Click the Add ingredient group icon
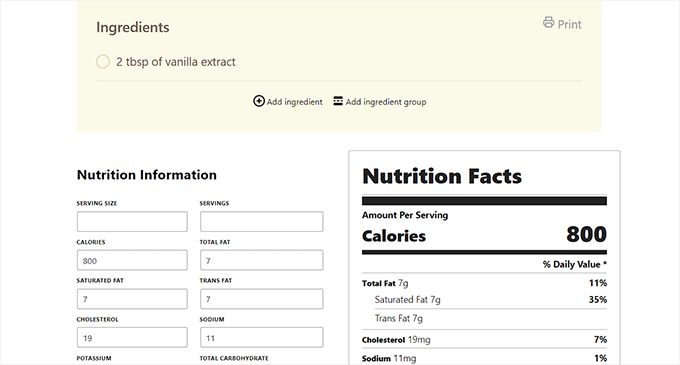 [338, 101]
